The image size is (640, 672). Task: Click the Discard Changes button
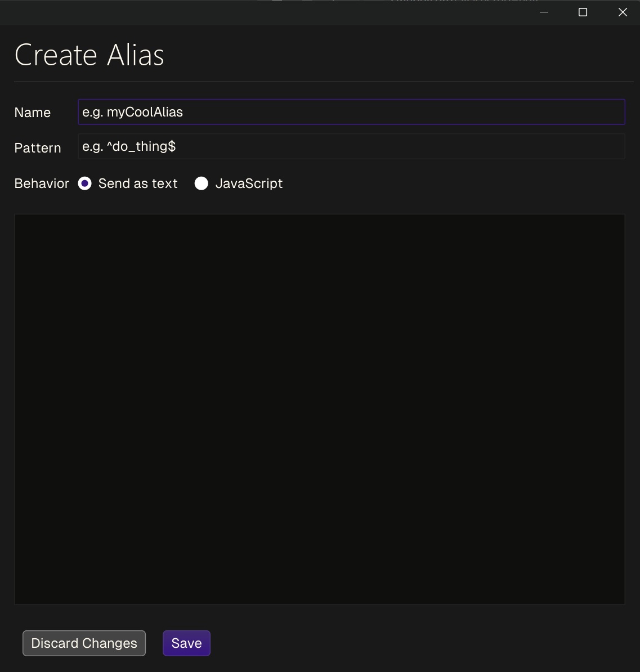click(x=83, y=643)
